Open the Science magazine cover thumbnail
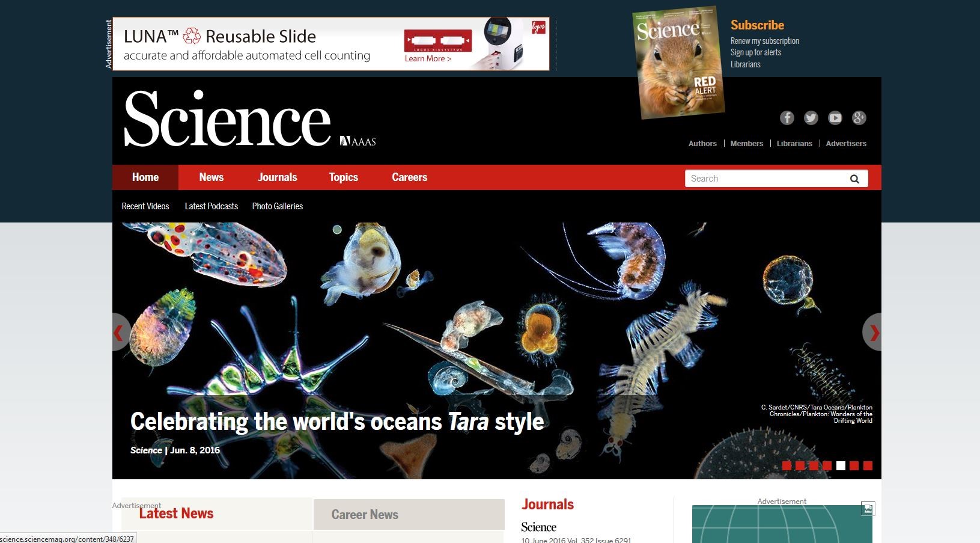980x543 pixels. tap(679, 63)
